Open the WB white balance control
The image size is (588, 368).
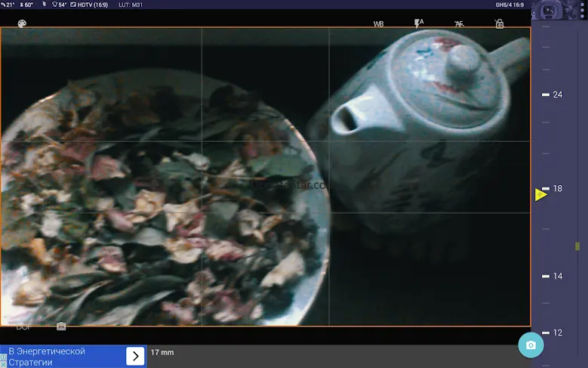coord(378,24)
